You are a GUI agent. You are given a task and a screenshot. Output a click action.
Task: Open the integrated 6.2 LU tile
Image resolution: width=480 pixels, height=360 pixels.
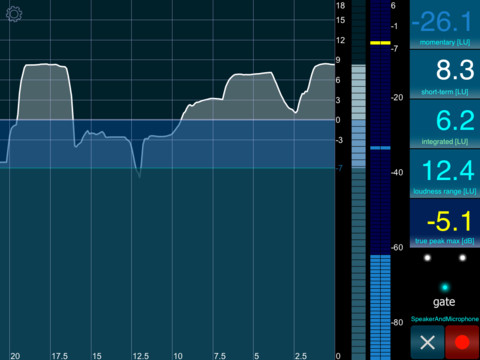point(445,124)
